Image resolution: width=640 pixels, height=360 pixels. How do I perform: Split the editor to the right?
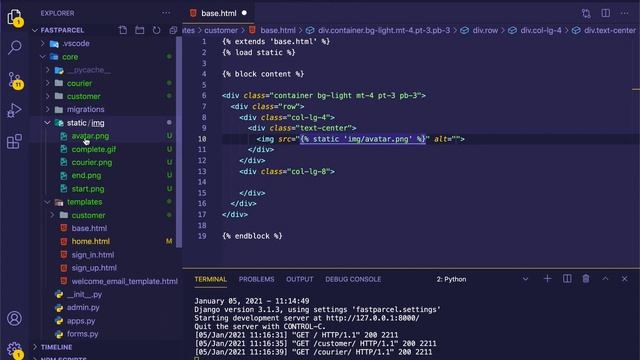coord(606,13)
